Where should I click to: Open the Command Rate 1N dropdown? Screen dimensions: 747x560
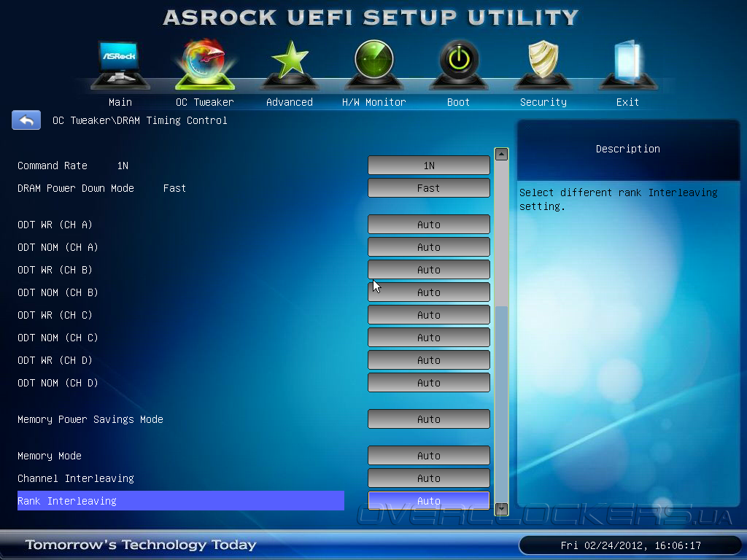429,166
